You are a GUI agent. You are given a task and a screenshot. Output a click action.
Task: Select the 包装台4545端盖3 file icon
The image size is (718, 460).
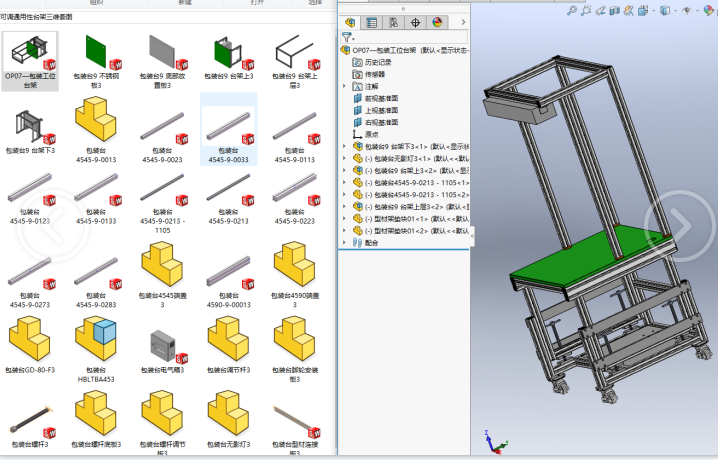[162, 264]
